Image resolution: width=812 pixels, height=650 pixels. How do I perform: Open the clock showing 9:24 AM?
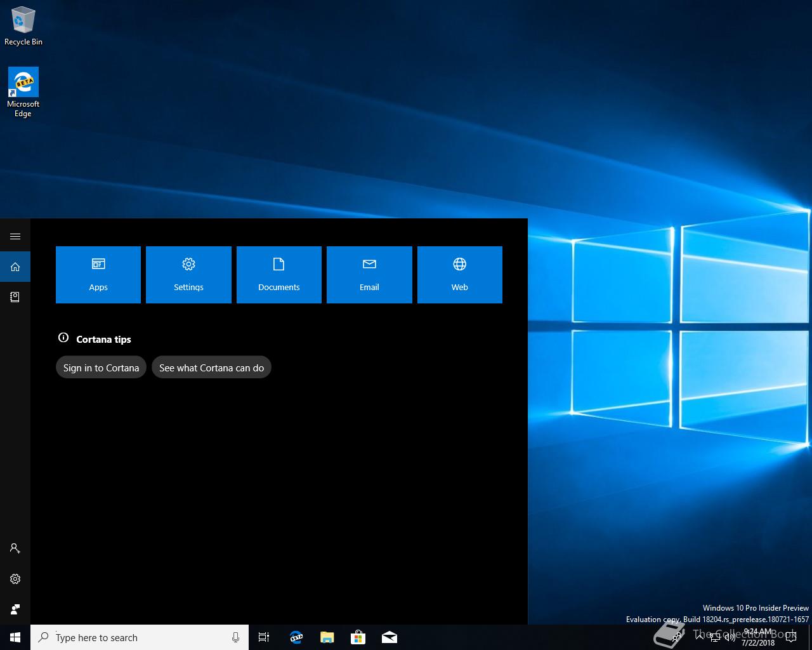point(758,637)
